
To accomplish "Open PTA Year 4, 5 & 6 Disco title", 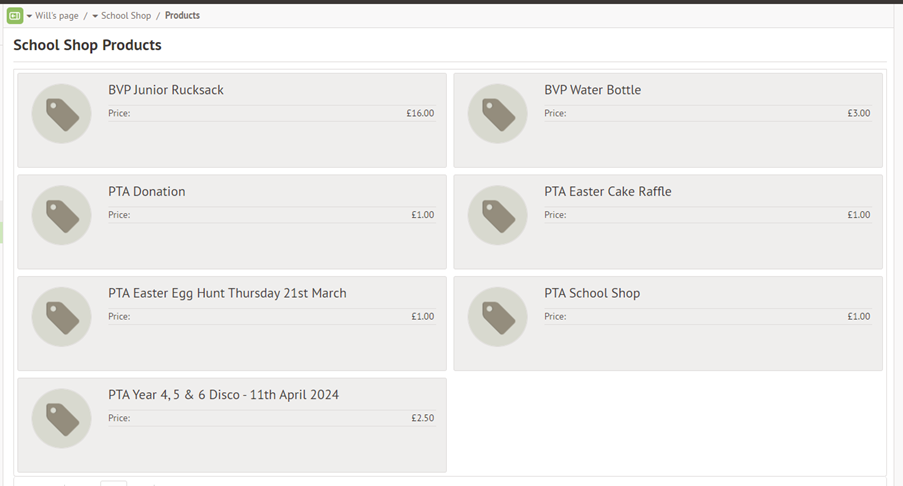I will 223,394.
